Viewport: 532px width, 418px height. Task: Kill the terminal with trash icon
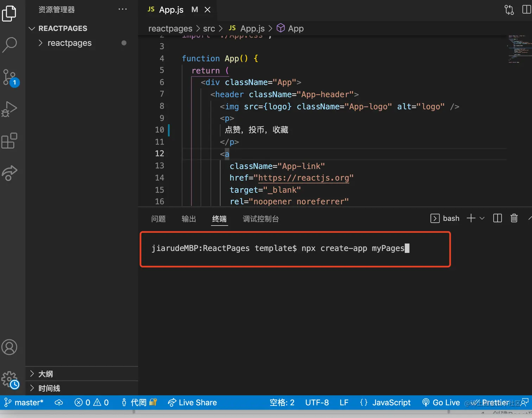click(514, 218)
